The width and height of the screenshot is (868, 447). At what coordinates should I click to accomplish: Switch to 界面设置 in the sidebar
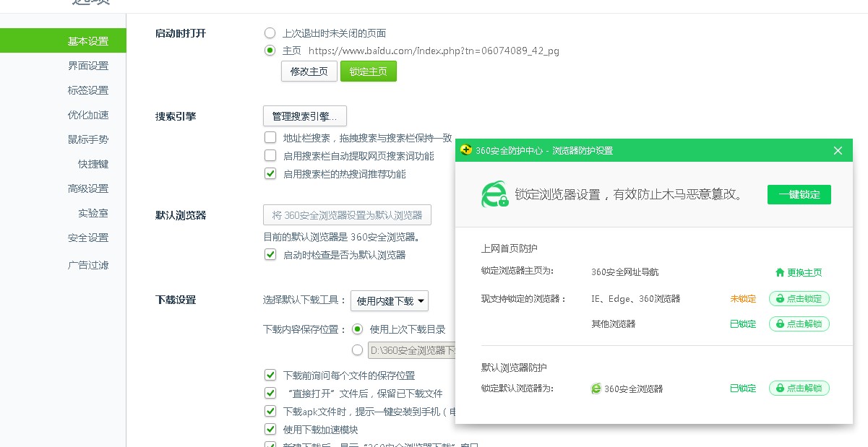(88, 65)
